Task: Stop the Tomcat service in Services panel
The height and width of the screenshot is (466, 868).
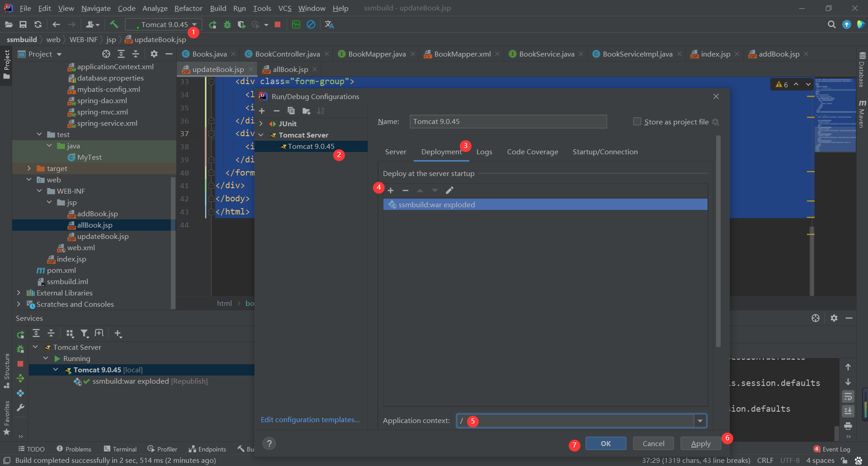Action: 20,364
